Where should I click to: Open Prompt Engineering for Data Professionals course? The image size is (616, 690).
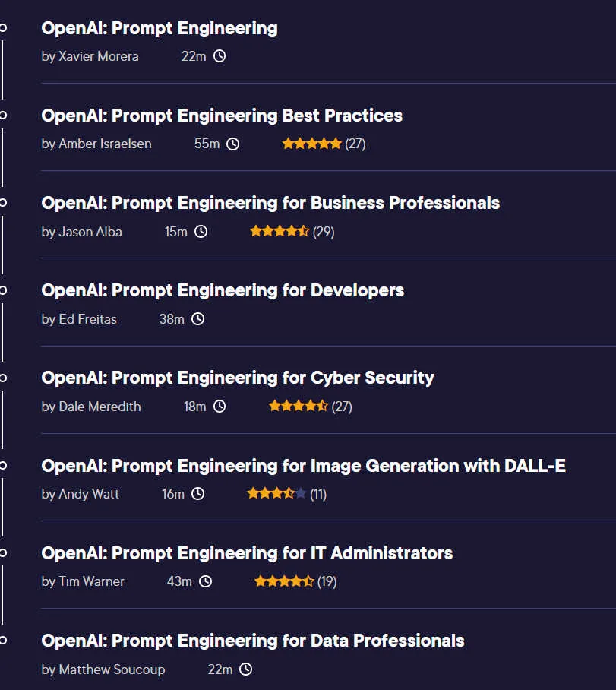253,641
